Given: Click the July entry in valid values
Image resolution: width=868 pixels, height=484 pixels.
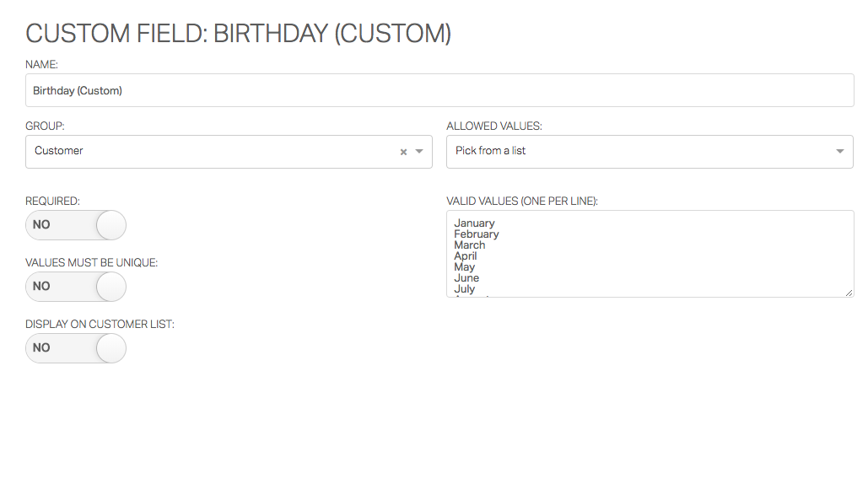Looking at the screenshot, I should [465, 289].
